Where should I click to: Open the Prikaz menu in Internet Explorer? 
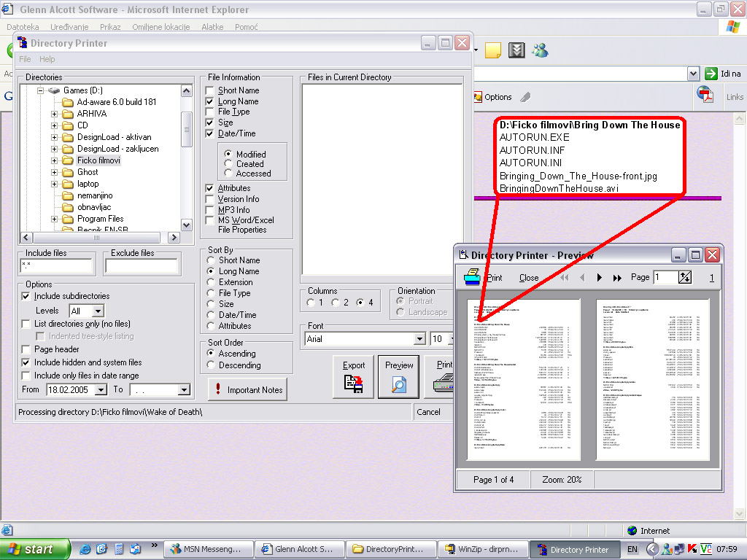pos(110,27)
